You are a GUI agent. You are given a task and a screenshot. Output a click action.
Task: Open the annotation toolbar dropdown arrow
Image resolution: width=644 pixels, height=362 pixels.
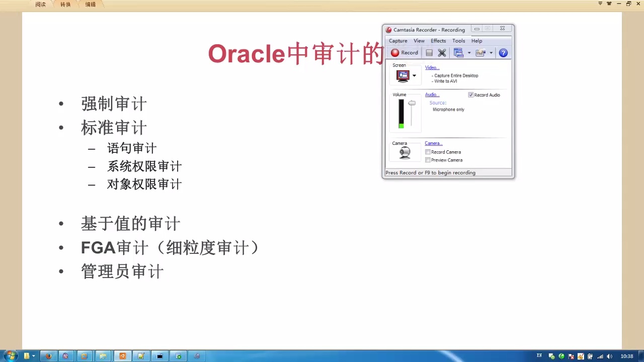(x=468, y=52)
